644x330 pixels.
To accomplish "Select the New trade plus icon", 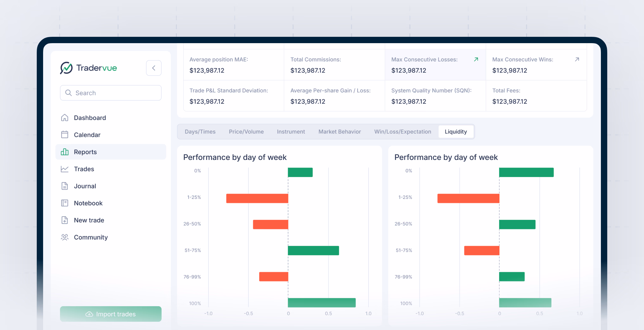I will click(65, 220).
